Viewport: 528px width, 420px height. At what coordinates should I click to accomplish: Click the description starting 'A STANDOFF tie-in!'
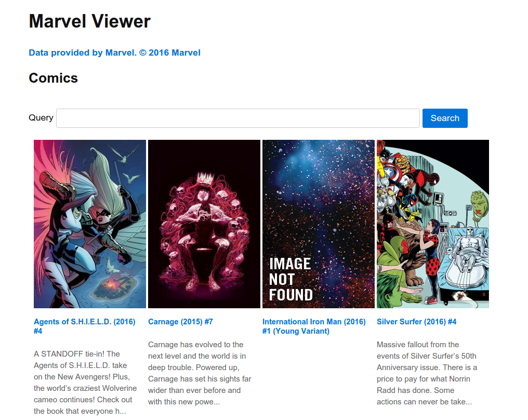[85, 383]
